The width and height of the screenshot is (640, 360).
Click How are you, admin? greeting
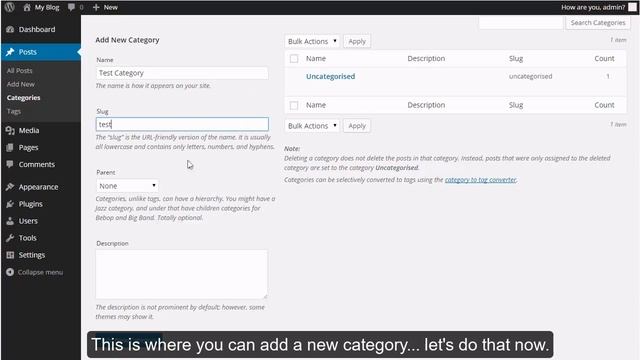pos(593,7)
